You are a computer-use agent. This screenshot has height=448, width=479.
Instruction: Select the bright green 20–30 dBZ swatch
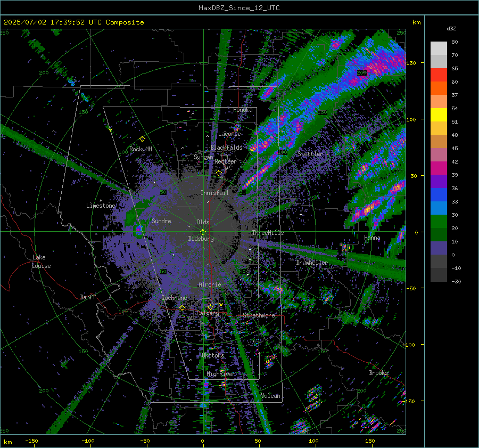[x=439, y=222]
